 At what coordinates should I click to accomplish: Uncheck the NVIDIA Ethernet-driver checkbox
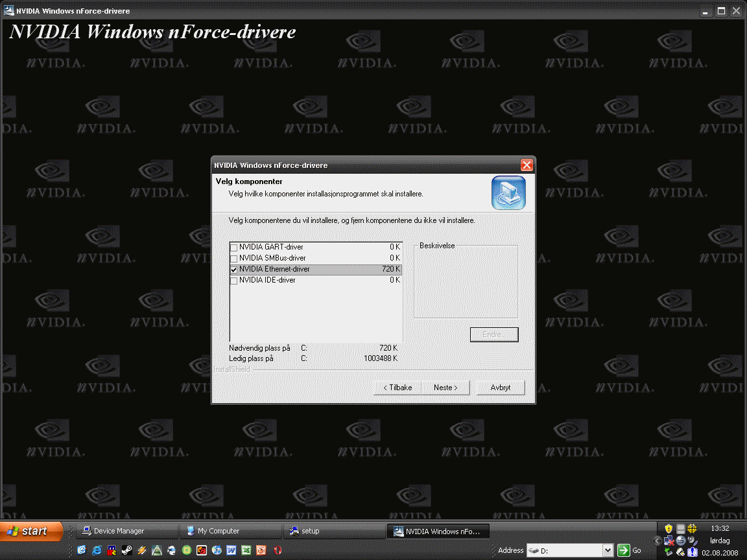234,270
